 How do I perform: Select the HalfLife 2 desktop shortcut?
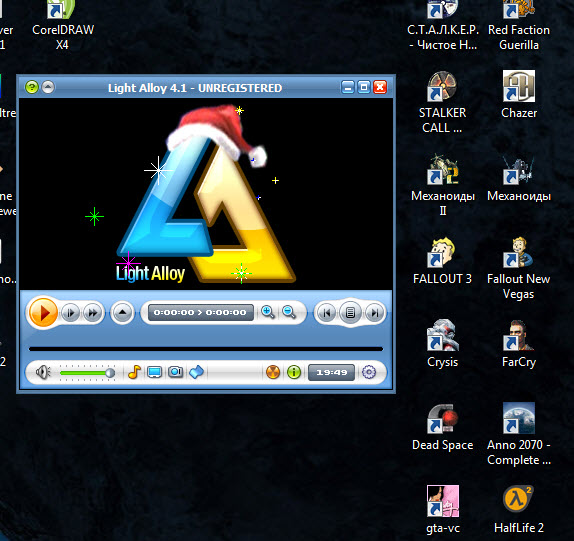coord(519,510)
